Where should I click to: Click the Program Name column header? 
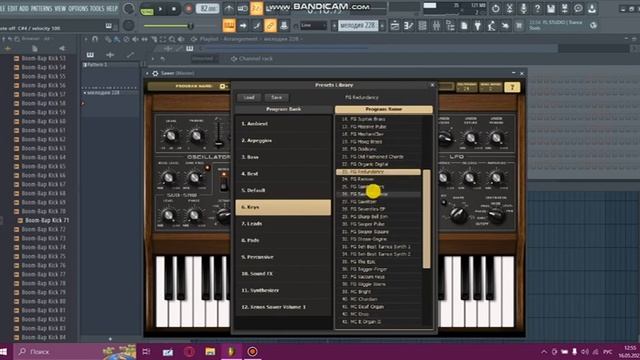[x=384, y=109]
